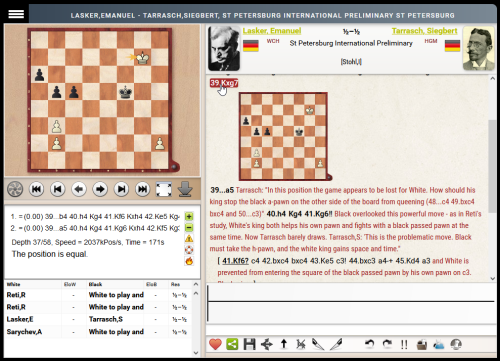The height and width of the screenshot is (361, 500).
Task: Select engine line 2 starting 39...a5
Action: [95, 228]
